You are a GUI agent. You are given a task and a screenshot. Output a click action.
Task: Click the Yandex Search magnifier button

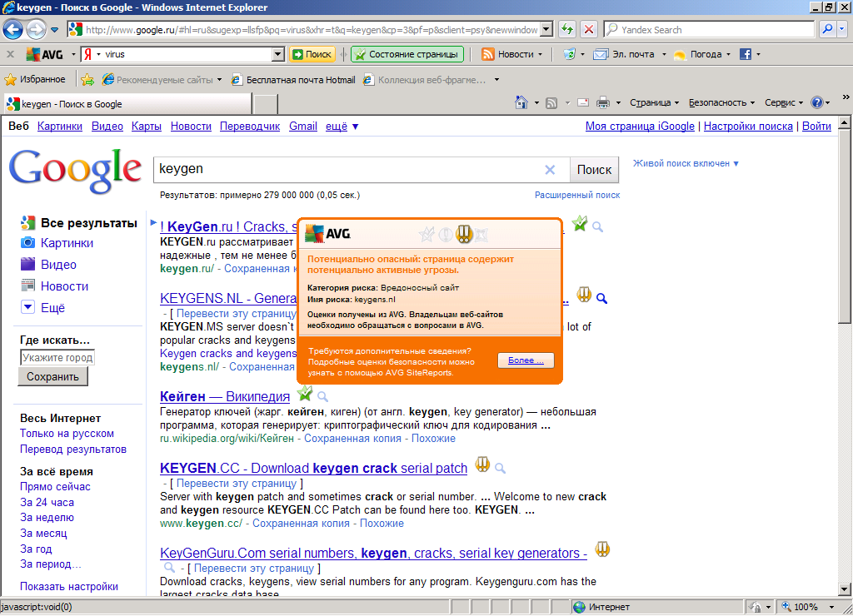[827, 29]
